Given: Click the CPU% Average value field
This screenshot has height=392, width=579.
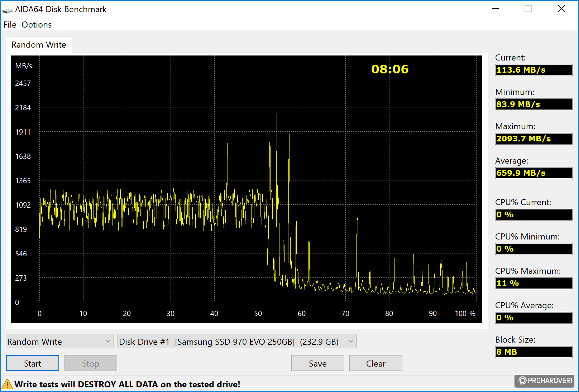Looking at the screenshot, I should point(533,318).
